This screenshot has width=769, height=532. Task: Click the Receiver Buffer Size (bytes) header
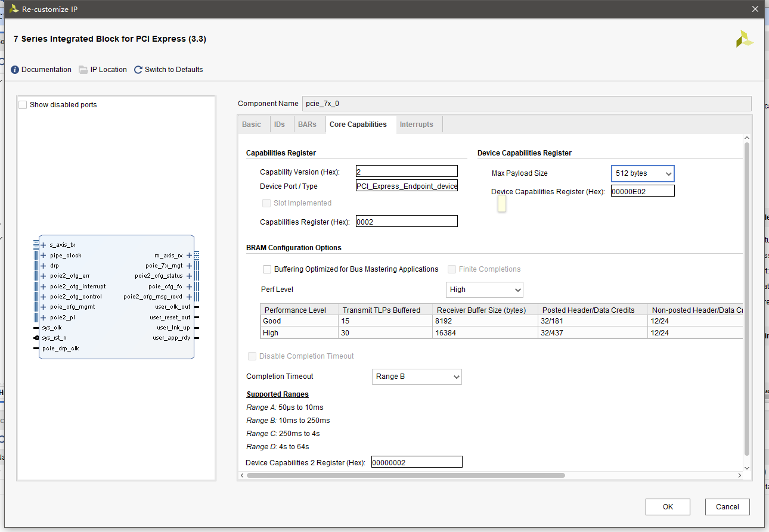[485, 310]
